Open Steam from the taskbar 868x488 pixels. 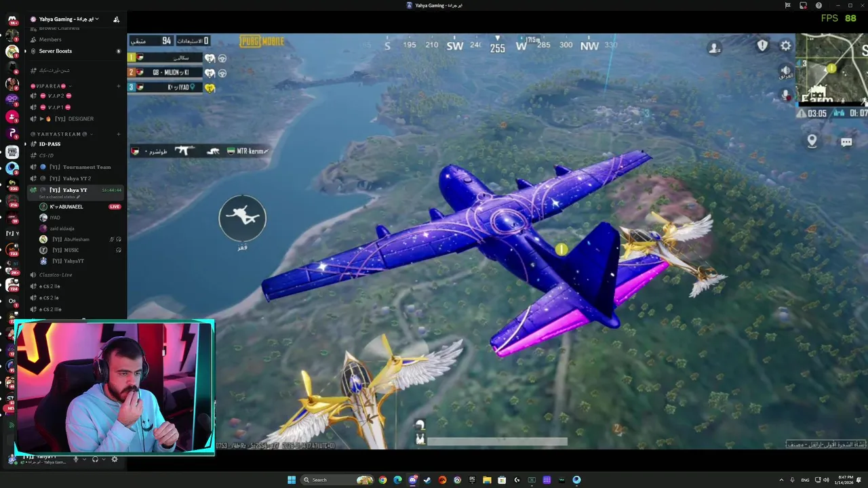428,480
